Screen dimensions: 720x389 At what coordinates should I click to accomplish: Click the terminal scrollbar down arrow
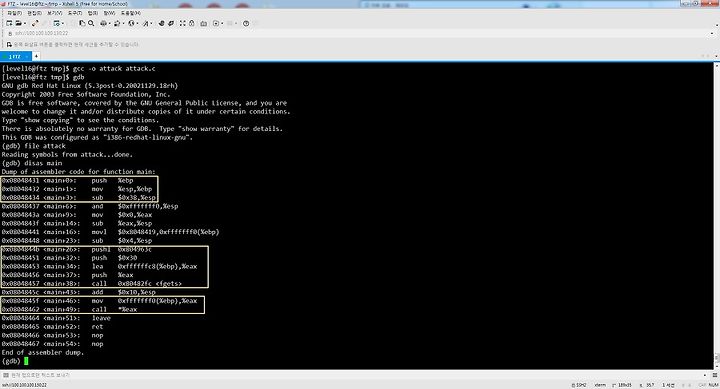coord(716,366)
